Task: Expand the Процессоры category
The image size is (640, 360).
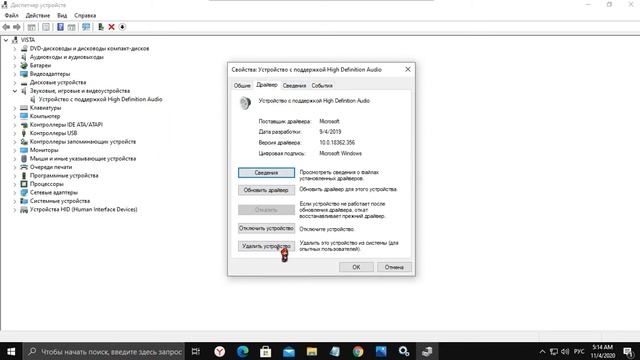Action: pyautogui.click(x=15, y=184)
